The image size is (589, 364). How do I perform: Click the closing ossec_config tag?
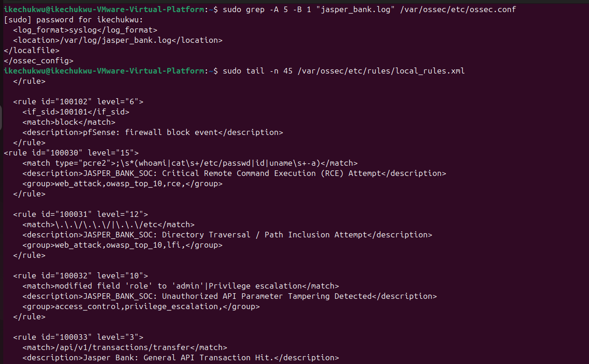[39, 61]
